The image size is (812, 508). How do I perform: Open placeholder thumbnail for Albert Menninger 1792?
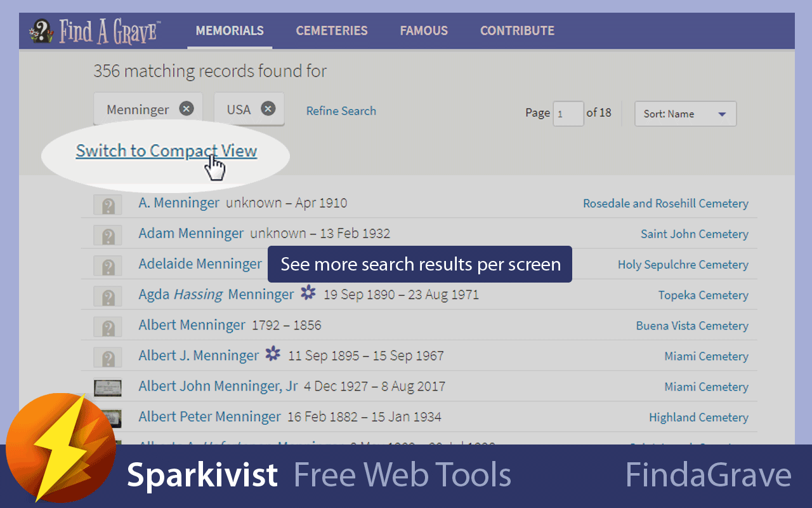point(108,327)
